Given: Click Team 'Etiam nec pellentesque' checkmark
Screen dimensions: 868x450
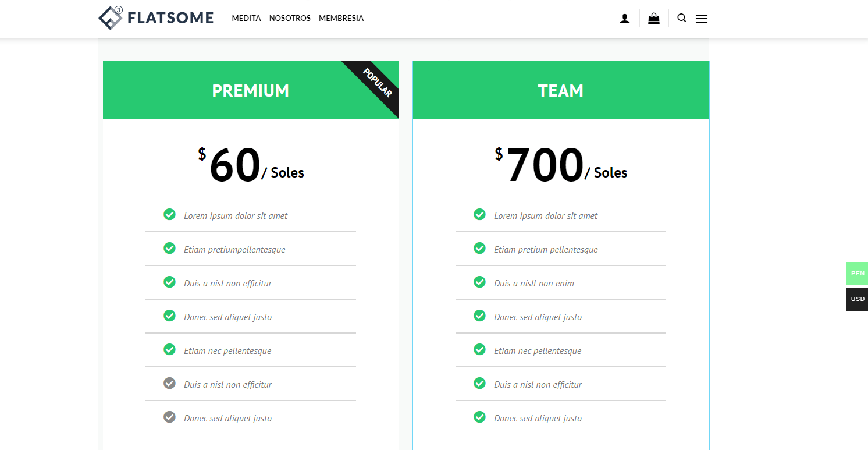Looking at the screenshot, I should point(479,349).
